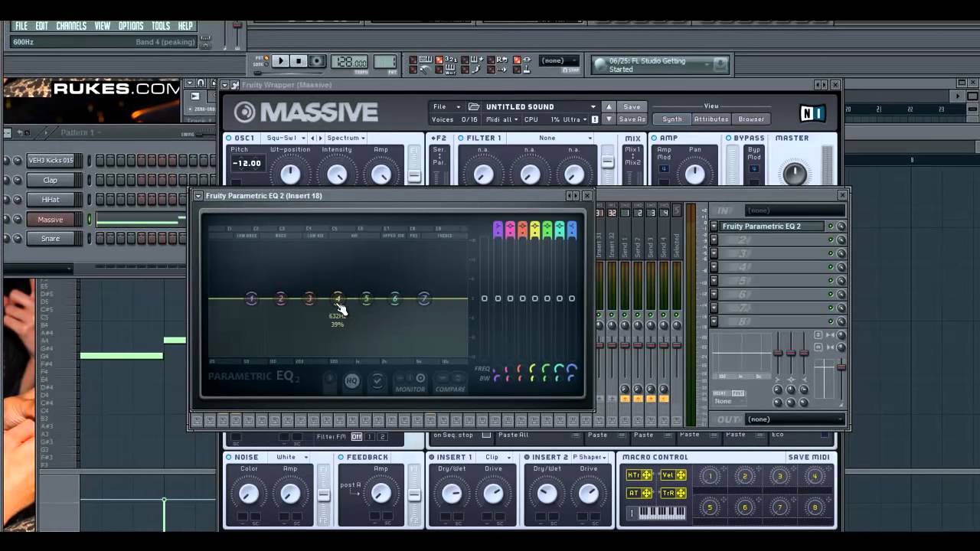Click Macro Control knob 1
The width and height of the screenshot is (980, 551).
[x=710, y=477]
